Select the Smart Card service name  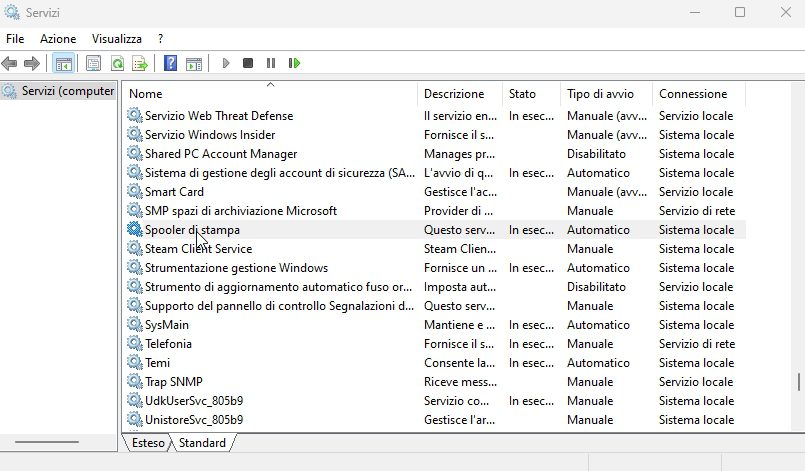click(174, 192)
